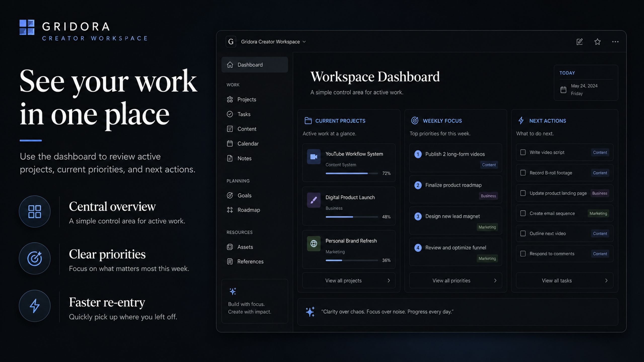This screenshot has height=362, width=644.
Task: Go to Projects in the sidebar
Action: pyautogui.click(x=241, y=100)
